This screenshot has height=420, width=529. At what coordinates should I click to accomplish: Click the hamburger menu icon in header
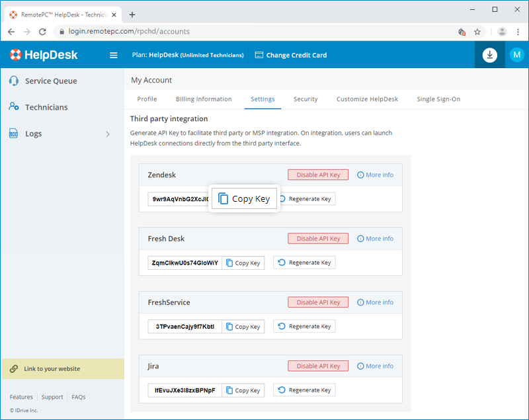click(113, 56)
